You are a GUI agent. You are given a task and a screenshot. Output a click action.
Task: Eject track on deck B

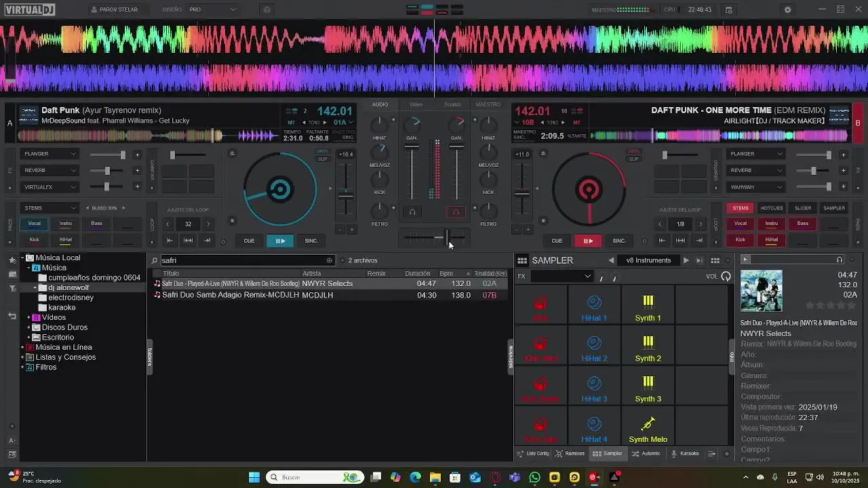[x=543, y=153]
